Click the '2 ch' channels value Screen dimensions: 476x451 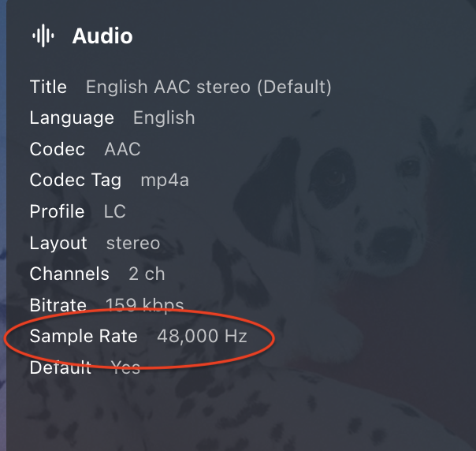pos(148,274)
